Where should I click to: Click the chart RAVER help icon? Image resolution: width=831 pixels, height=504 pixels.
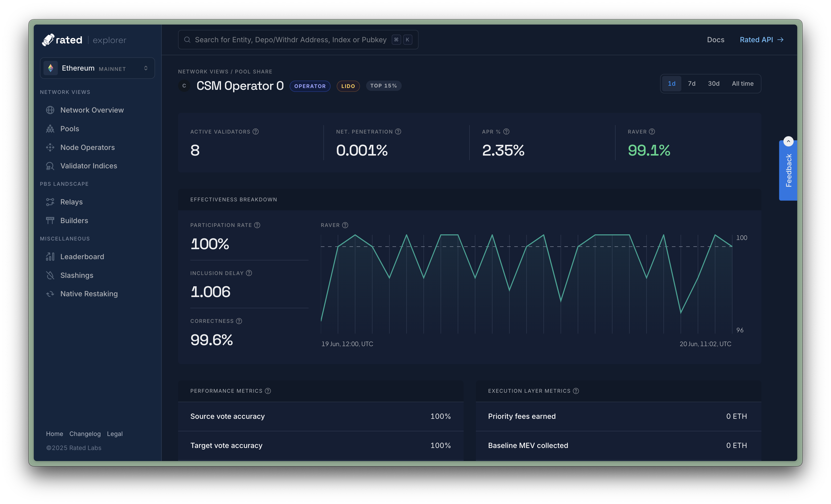pyautogui.click(x=345, y=225)
